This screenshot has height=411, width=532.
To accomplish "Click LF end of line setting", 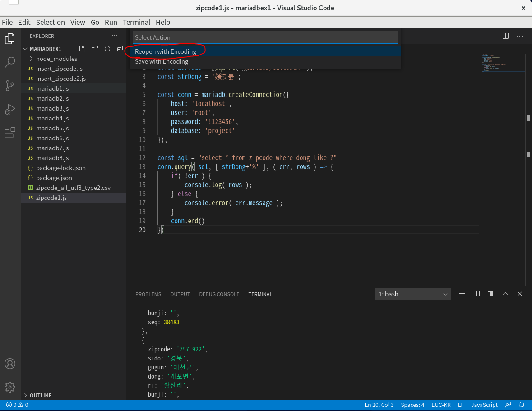I will (461, 405).
